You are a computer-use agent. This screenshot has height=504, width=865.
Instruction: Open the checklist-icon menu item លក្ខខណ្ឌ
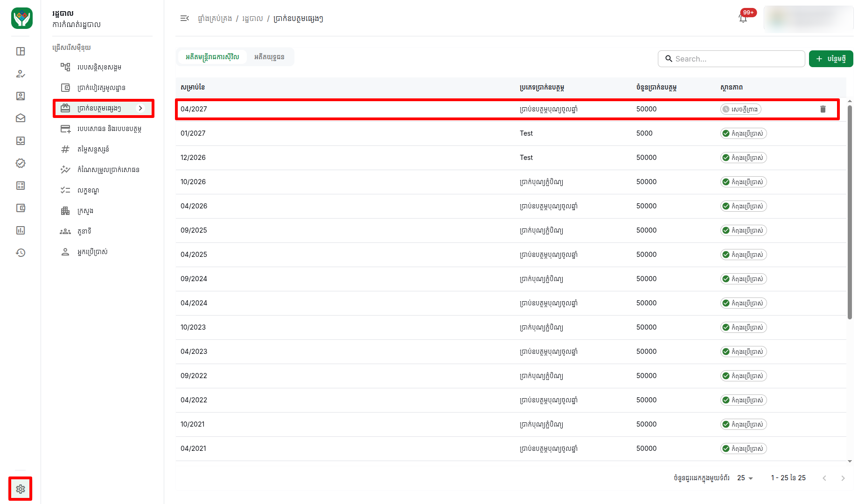coord(103,190)
